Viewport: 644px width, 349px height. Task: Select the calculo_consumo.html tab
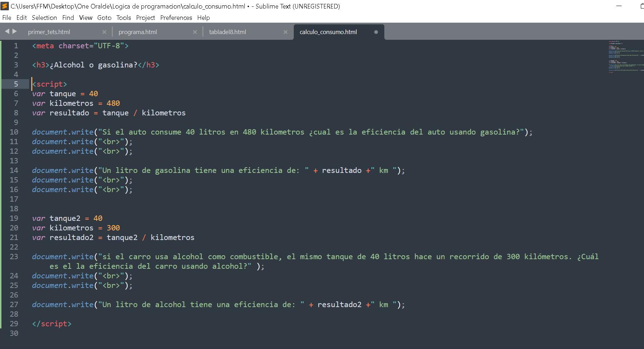coord(328,32)
